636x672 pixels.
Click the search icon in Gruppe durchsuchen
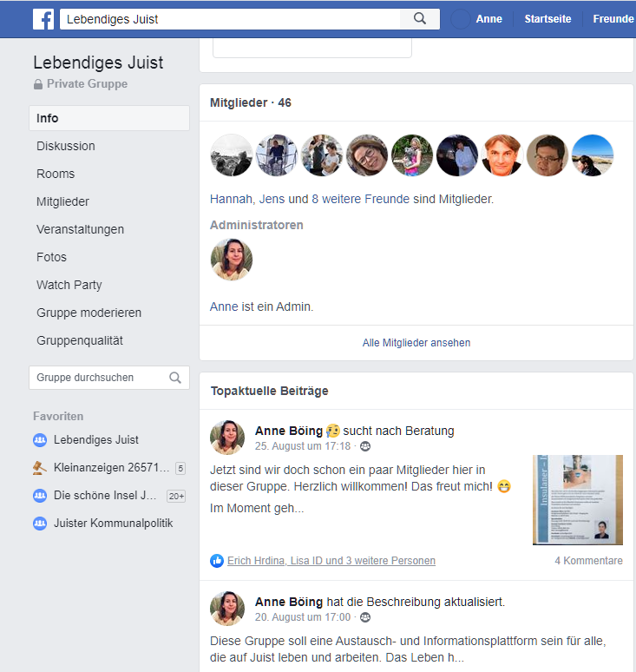[x=175, y=378]
